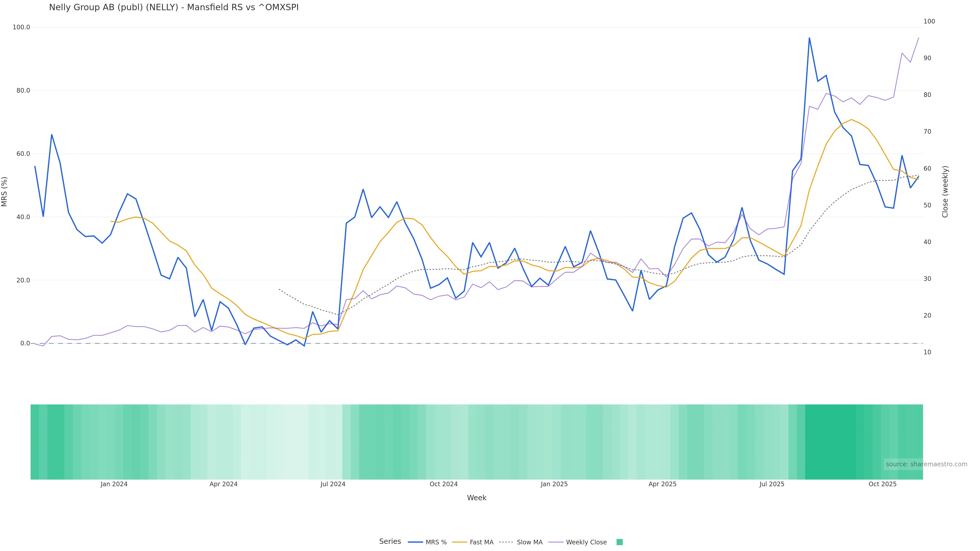The width and height of the screenshot is (980, 551).
Task: Click the blue MRS % legend line icon
Action: click(415, 542)
